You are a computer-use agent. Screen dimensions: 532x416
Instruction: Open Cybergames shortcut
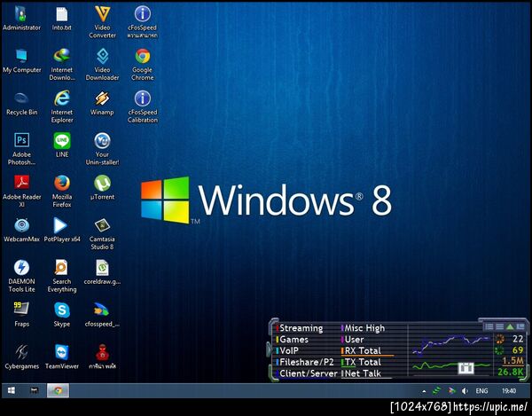[x=21, y=357]
